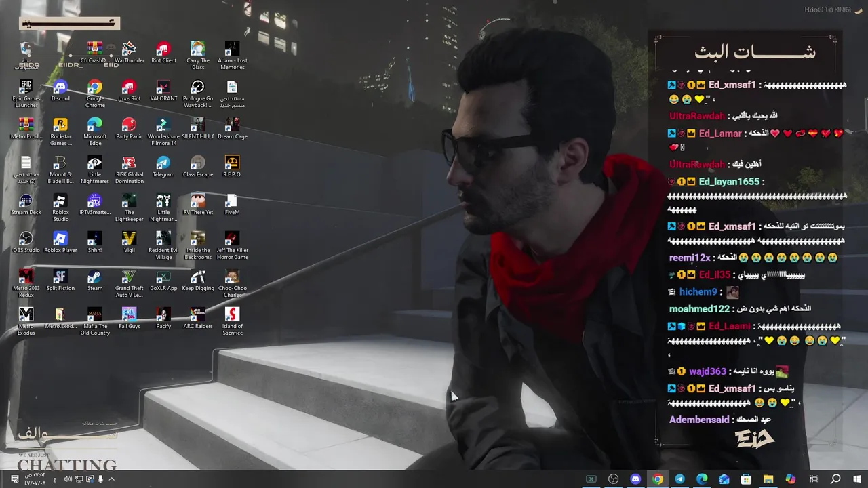Select the RV There Yet desktop icon

(x=198, y=205)
